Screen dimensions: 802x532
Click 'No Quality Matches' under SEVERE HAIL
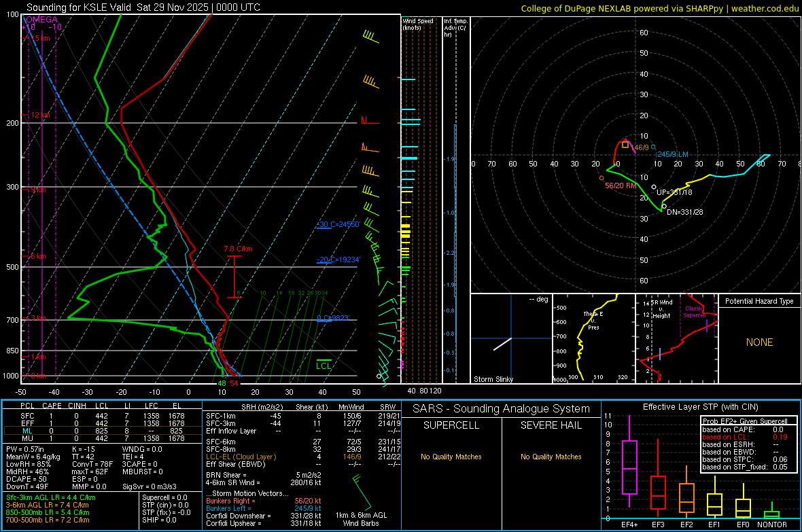click(x=551, y=457)
